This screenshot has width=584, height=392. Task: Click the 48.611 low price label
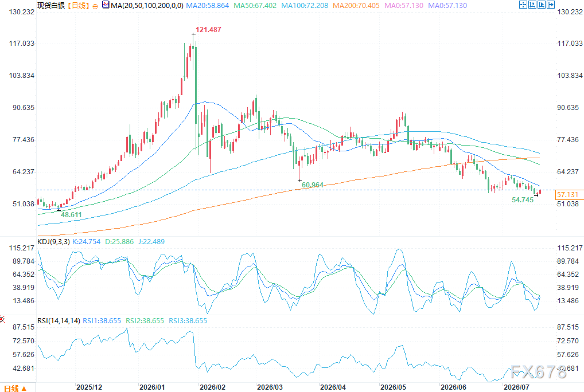(71, 215)
